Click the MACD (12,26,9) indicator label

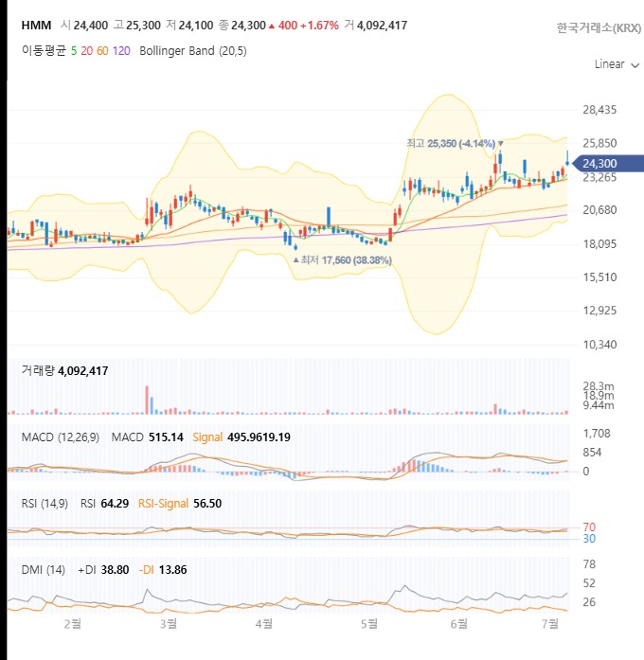click(61, 437)
